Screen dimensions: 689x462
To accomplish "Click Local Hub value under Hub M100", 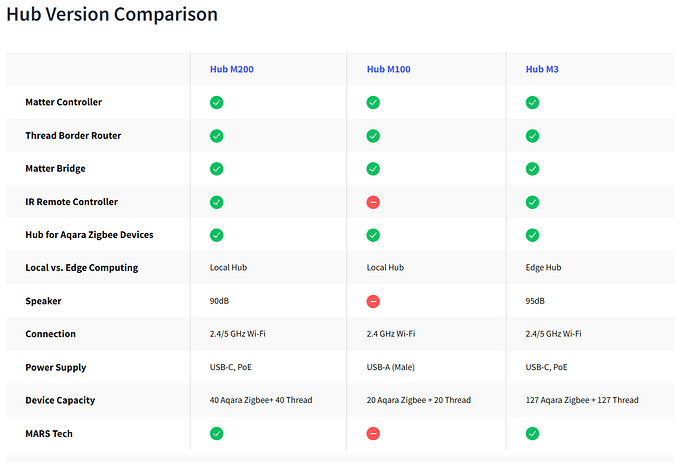I will click(x=385, y=267).
